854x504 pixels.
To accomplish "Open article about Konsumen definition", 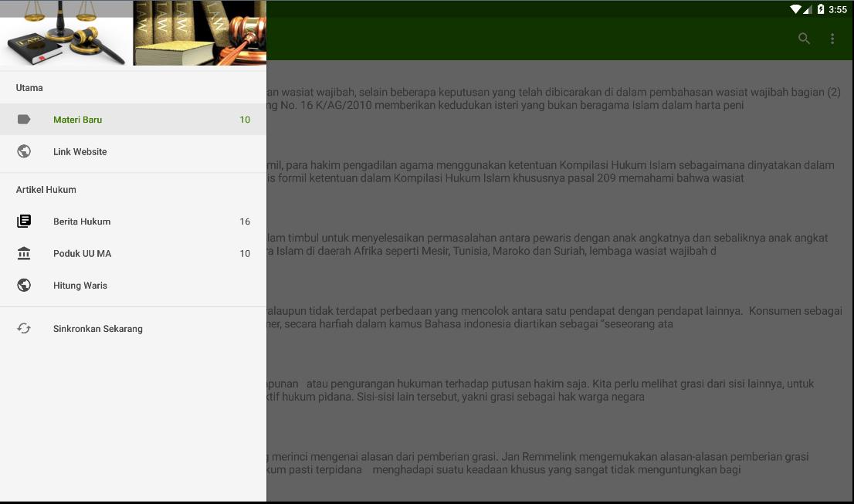I will [560, 317].
